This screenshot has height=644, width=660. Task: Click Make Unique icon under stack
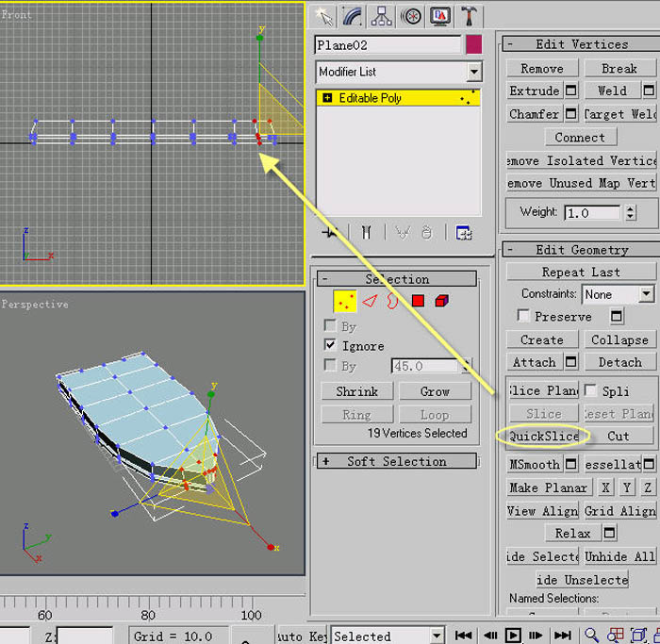click(403, 232)
